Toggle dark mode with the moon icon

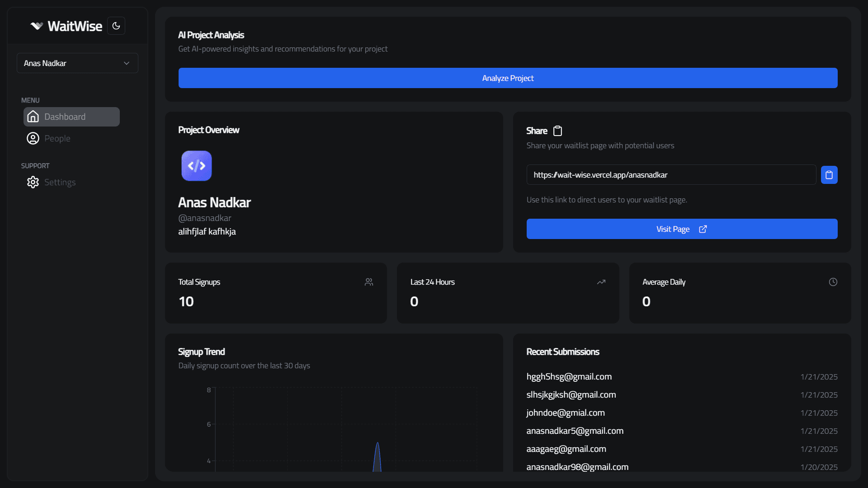point(116,26)
